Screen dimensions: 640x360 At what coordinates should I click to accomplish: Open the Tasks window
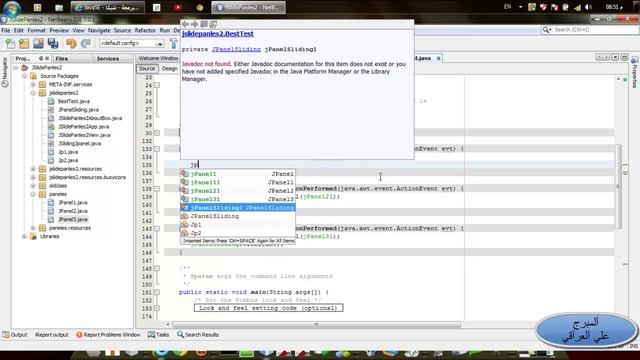click(x=158, y=335)
